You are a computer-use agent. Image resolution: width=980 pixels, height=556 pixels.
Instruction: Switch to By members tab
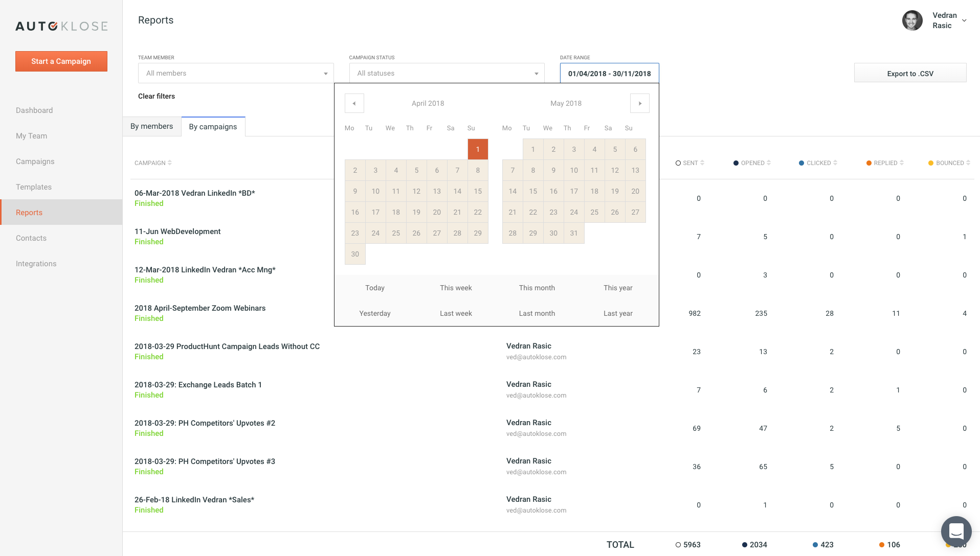[151, 126]
